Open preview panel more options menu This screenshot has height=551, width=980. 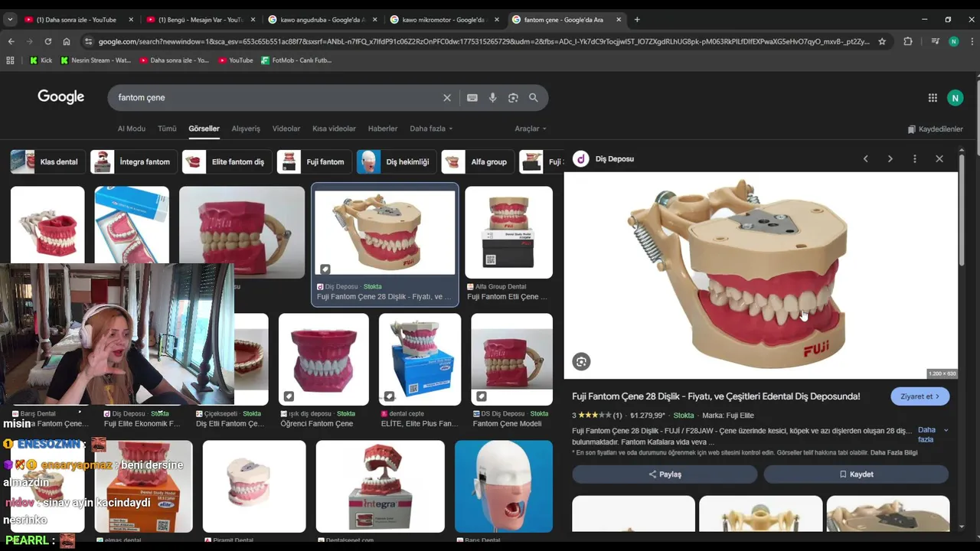pos(914,159)
